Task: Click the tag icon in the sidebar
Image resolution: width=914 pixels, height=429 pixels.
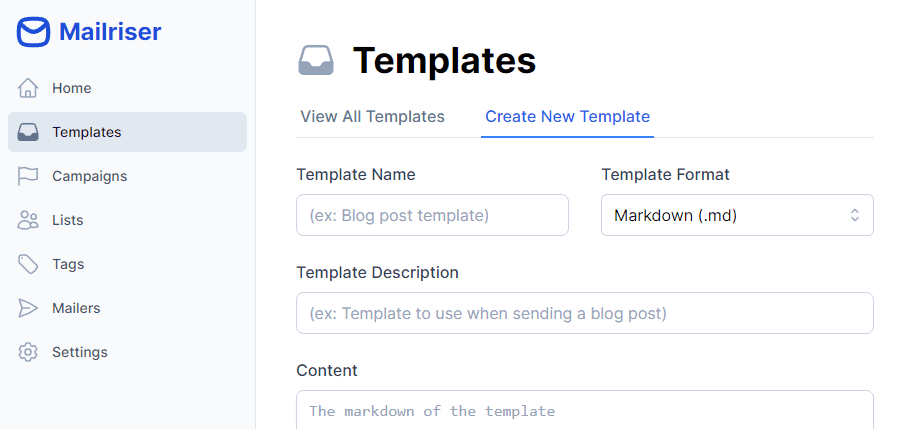Action: click(x=28, y=264)
